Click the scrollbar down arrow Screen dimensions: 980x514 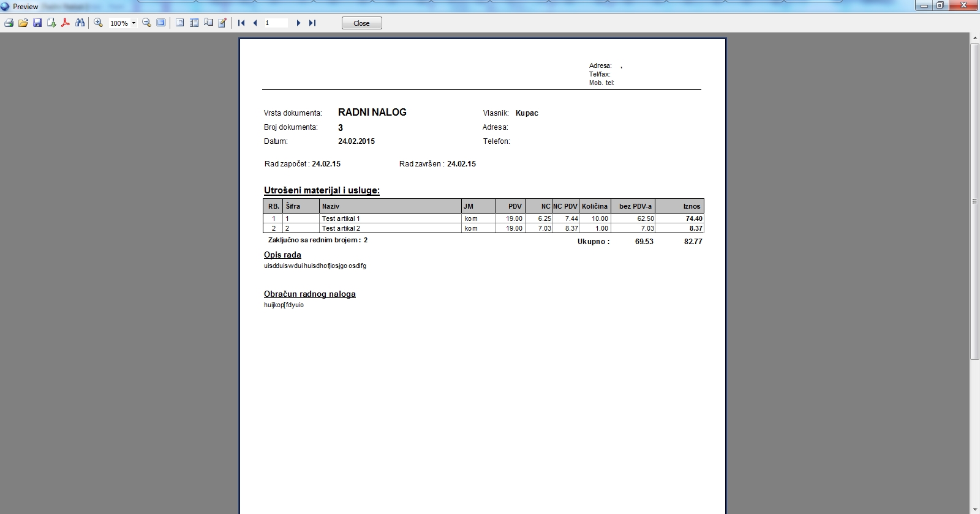(975, 509)
